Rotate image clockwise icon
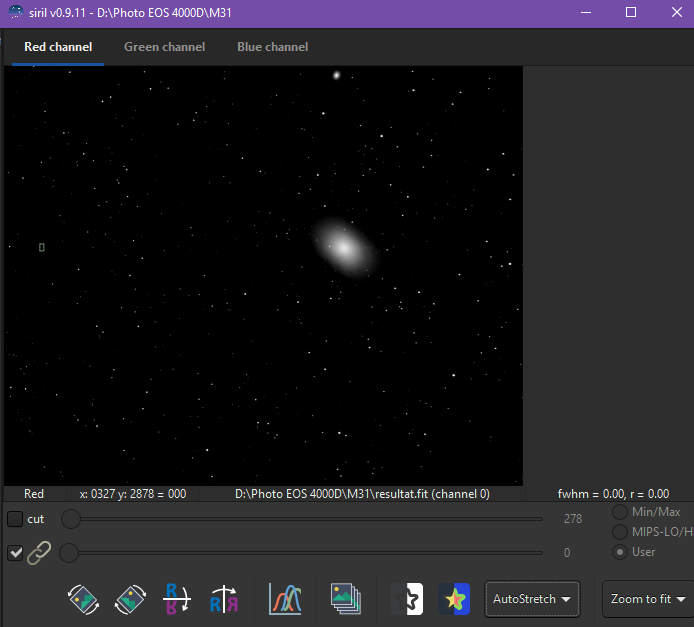The height and width of the screenshot is (627, 694). (x=131, y=600)
